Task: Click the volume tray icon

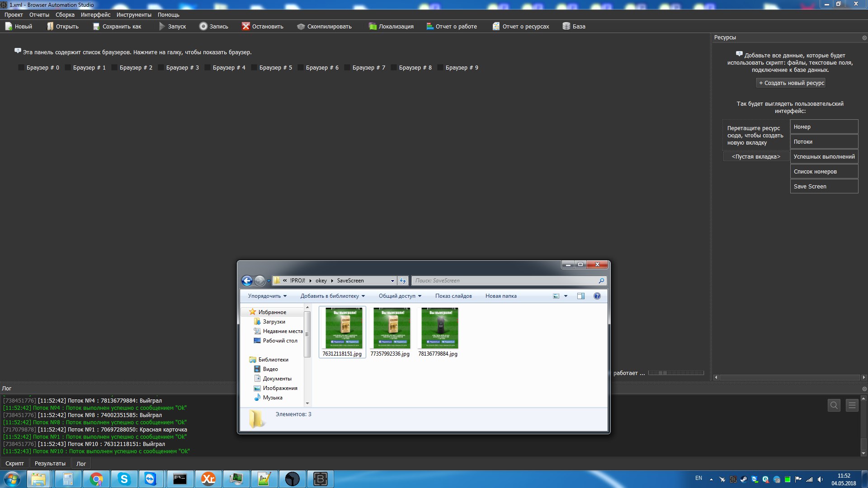Action: click(x=820, y=479)
